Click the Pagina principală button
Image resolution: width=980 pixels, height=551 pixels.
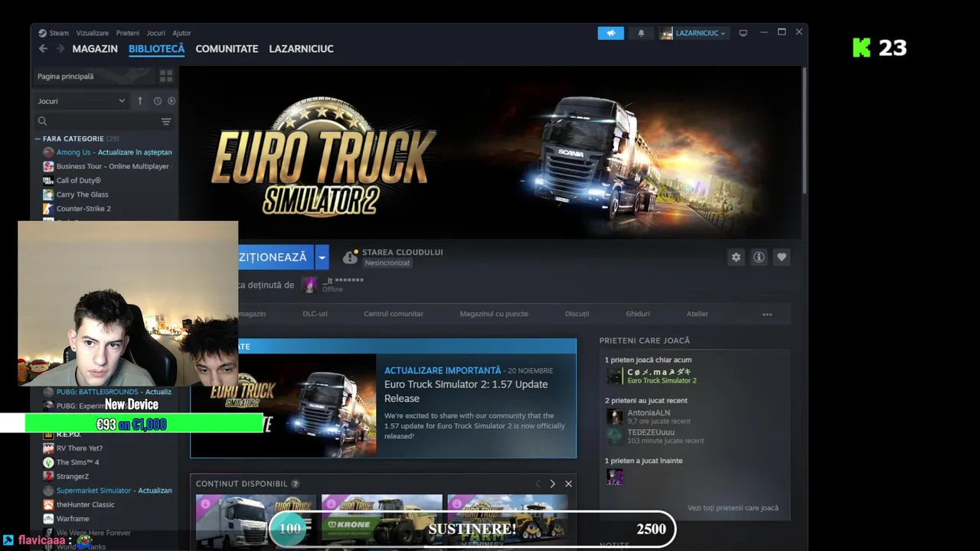click(x=93, y=76)
